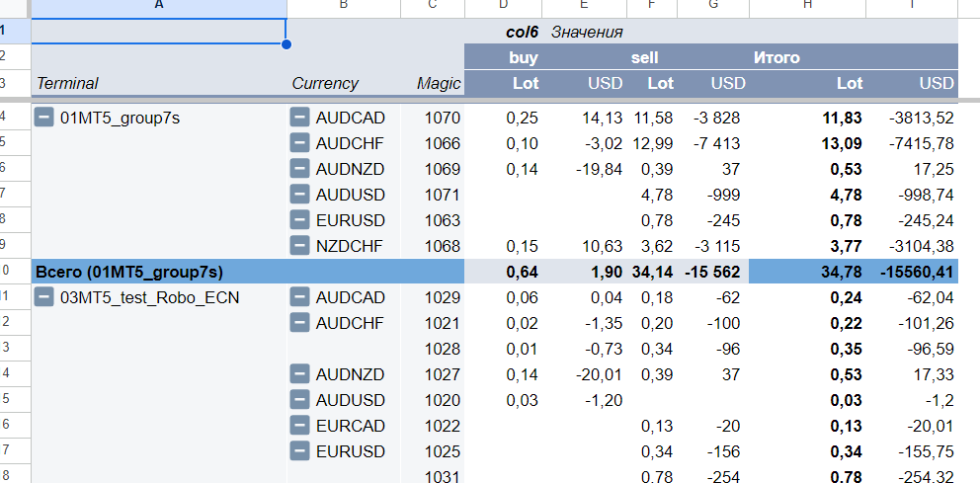Collapse AUDUSD row with magic 1071
The height and width of the screenshot is (483, 980).
coord(300,195)
